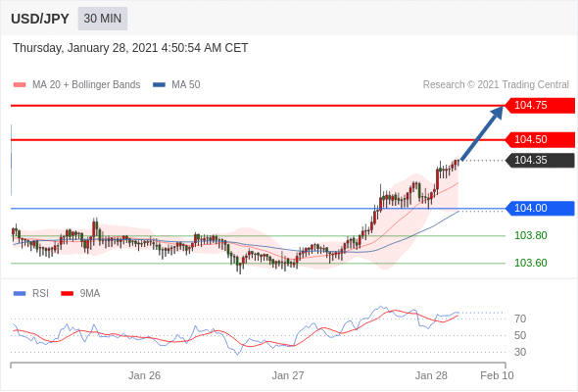
Task: Click the chart date 'Thursday, January 28, 2021 4:50:54 AM CET'
Action: 130,48
